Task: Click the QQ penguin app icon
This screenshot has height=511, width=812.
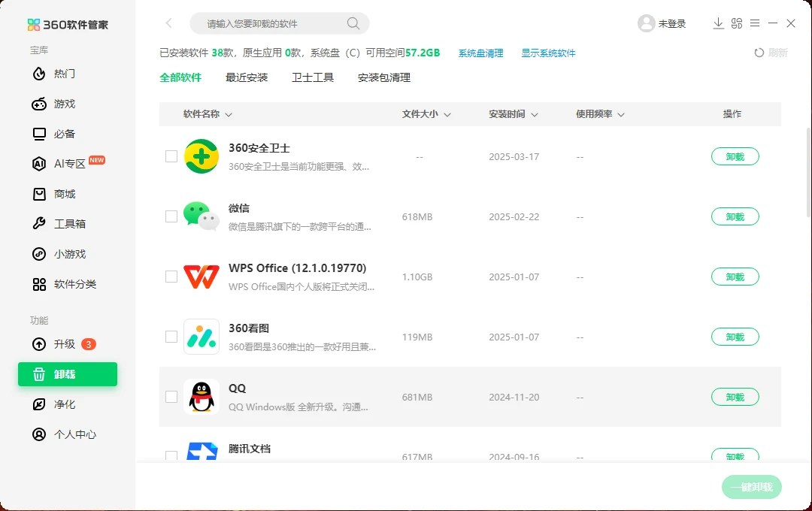Action: [201, 397]
